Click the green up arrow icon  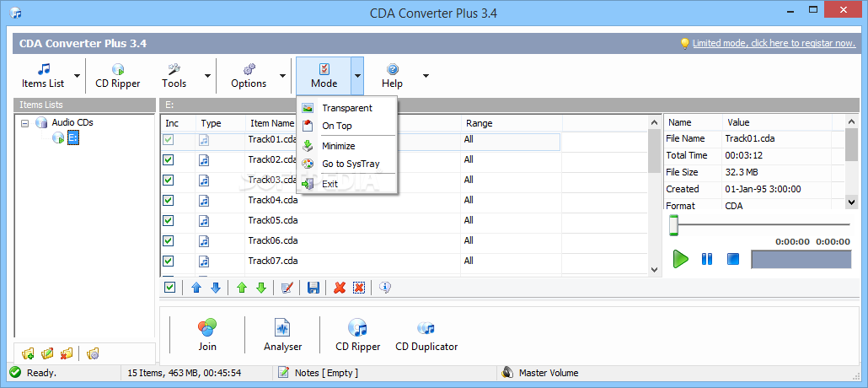[x=242, y=287]
